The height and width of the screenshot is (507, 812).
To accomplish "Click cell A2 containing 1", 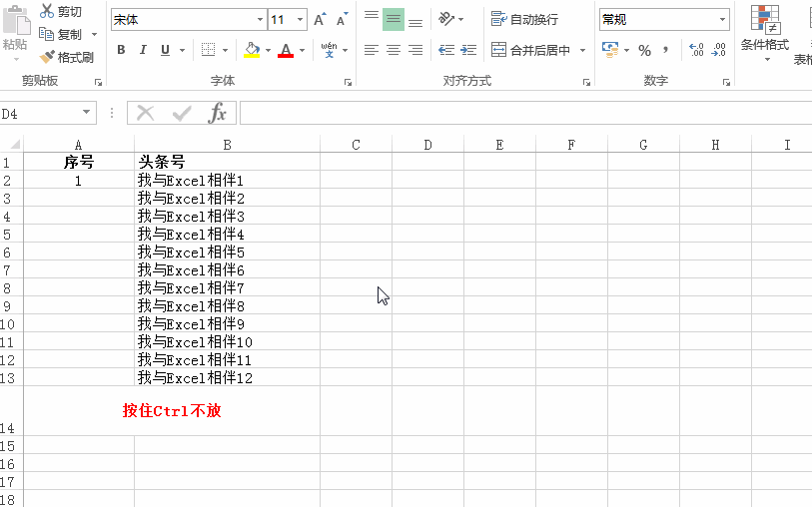I will (x=79, y=181).
